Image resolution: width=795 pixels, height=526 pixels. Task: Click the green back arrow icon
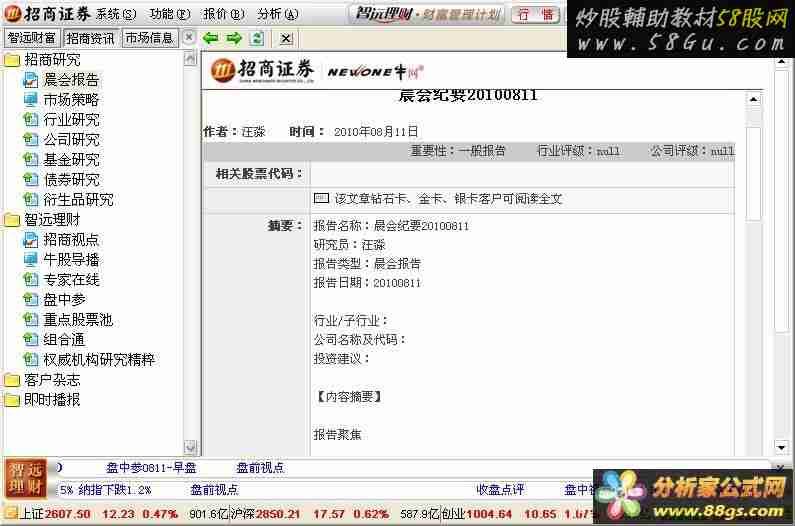pyautogui.click(x=210, y=38)
